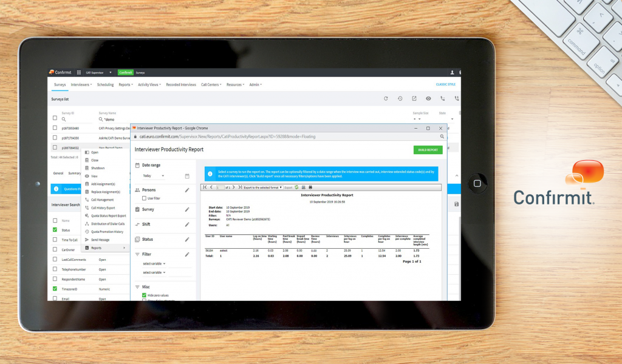
Task: Open the Interviewers menu in navigation bar
Action: (81, 85)
